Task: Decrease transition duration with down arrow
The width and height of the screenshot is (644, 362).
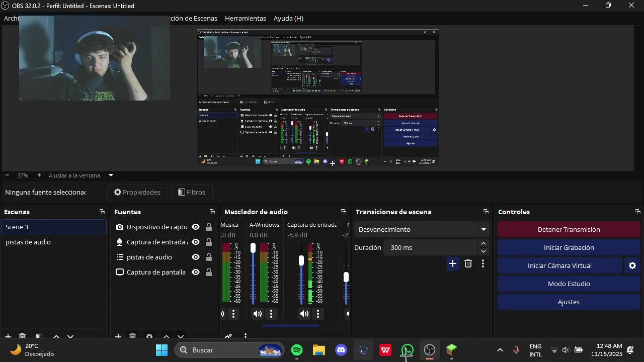Action: (484, 251)
